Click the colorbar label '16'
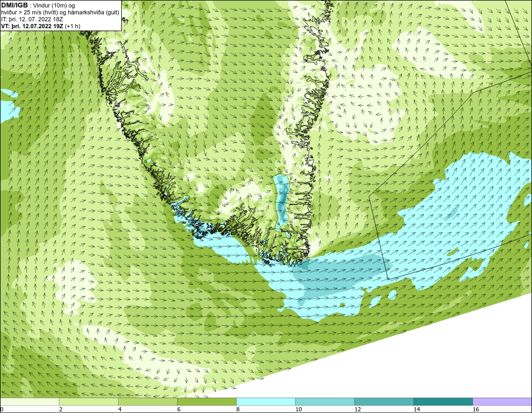Image resolution: width=532 pixels, height=413 pixels. coord(476,410)
